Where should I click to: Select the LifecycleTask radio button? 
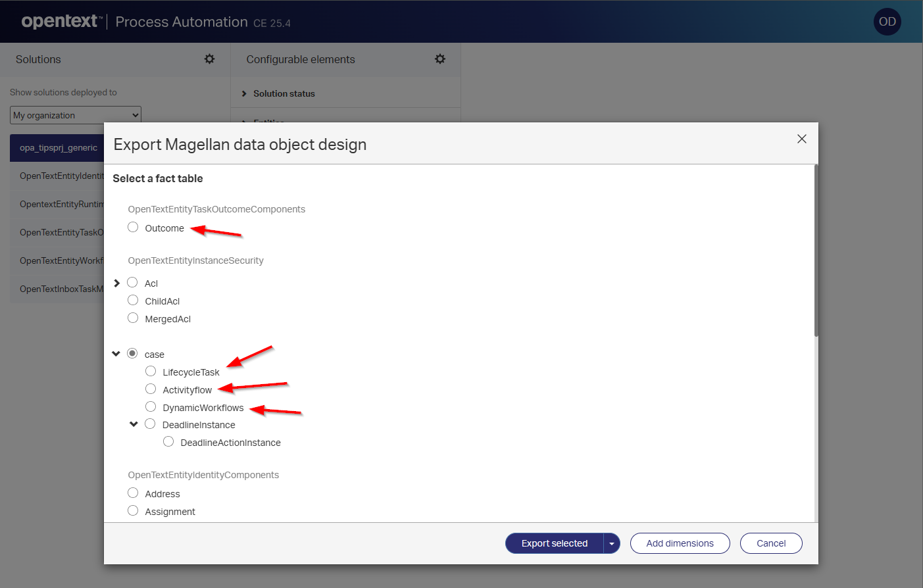[x=151, y=372]
